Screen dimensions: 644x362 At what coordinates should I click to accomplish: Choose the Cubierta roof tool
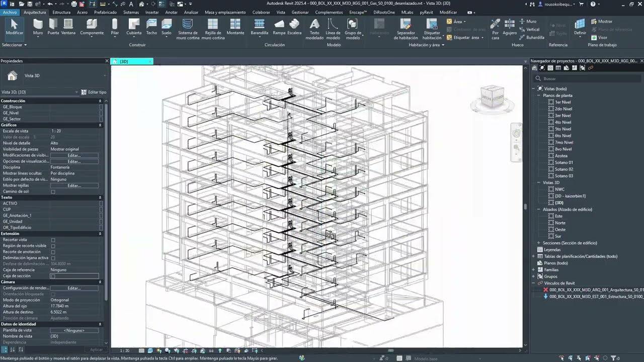(134, 27)
